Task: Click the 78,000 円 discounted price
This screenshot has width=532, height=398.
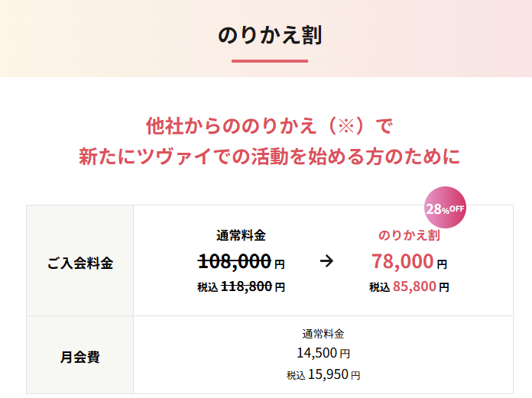Action: tap(409, 261)
